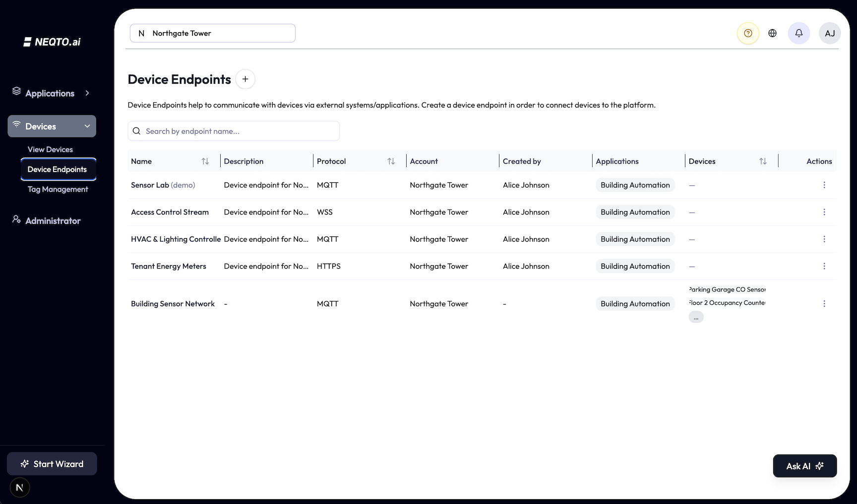Click Alice Johnson in Sensor Lab row
Viewport: 857px width, 504px height.
pyautogui.click(x=526, y=185)
